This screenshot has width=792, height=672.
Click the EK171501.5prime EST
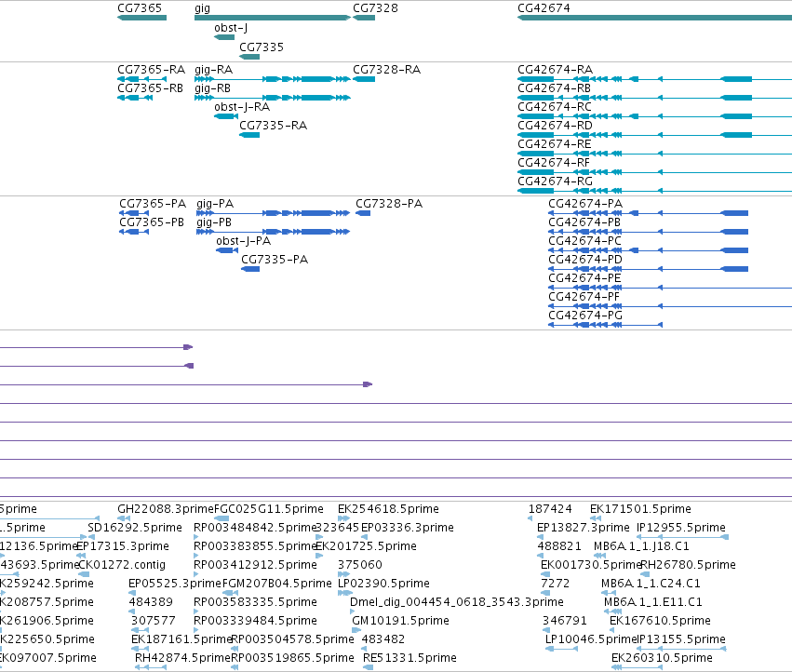point(596,518)
